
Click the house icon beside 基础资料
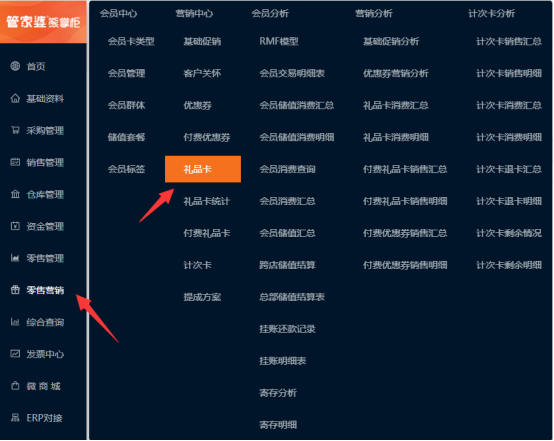(x=15, y=98)
